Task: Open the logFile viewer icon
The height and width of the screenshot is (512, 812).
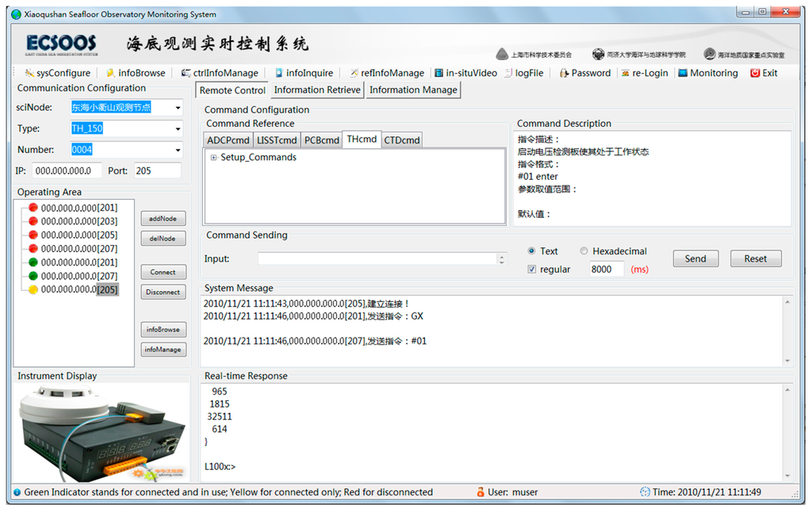Action: 524,73
